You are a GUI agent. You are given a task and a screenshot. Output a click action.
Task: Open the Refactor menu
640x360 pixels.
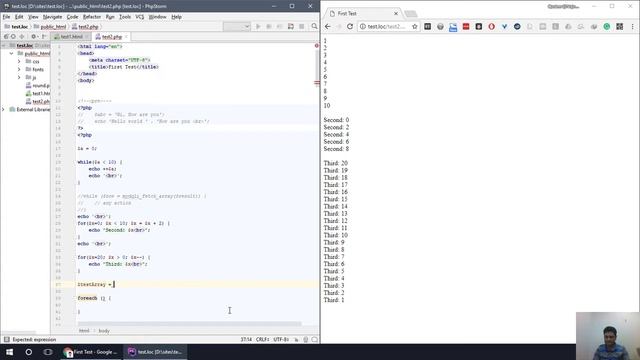coord(92,17)
